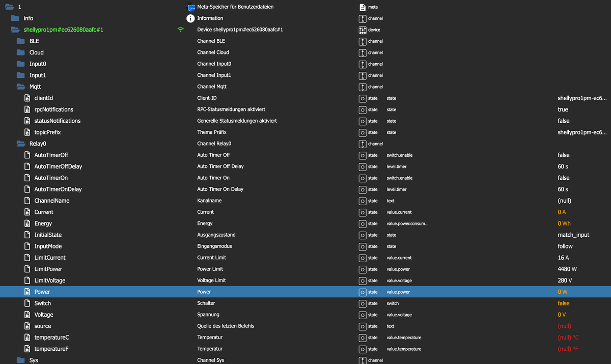
Task: Click the channel type icon on BLE row
Action: 363,41
